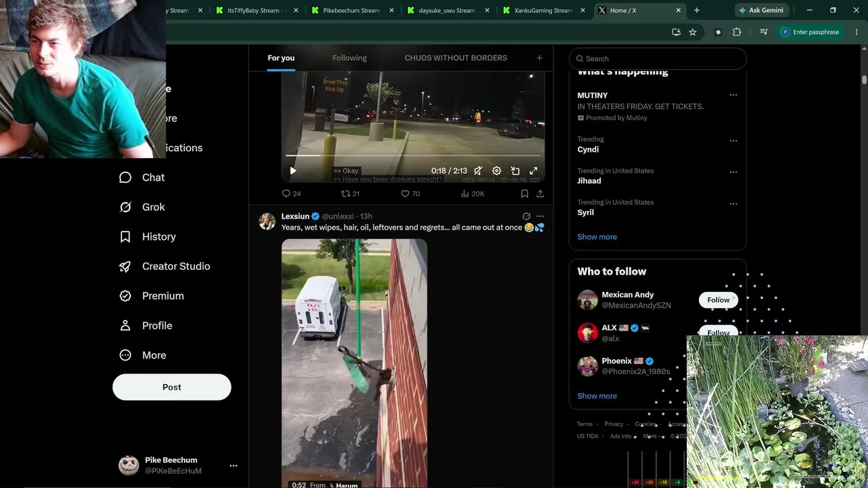868x488 pixels.
Task: Add a timeline with the plus icon
Action: pyautogui.click(x=539, y=58)
